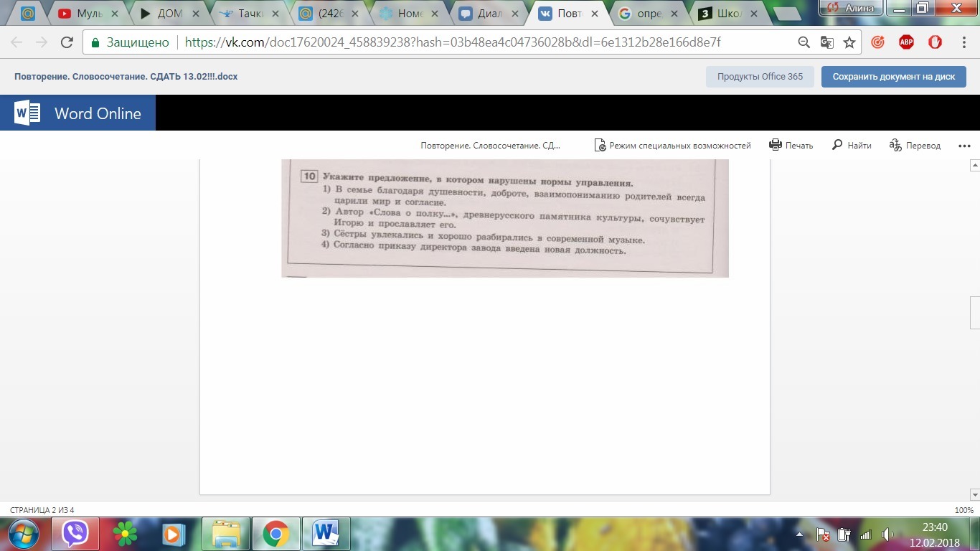The height and width of the screenshot is (551, 980).
Task: Open accessibility mode (Режим специальных возможностей)
Action: tap(672, 145)
